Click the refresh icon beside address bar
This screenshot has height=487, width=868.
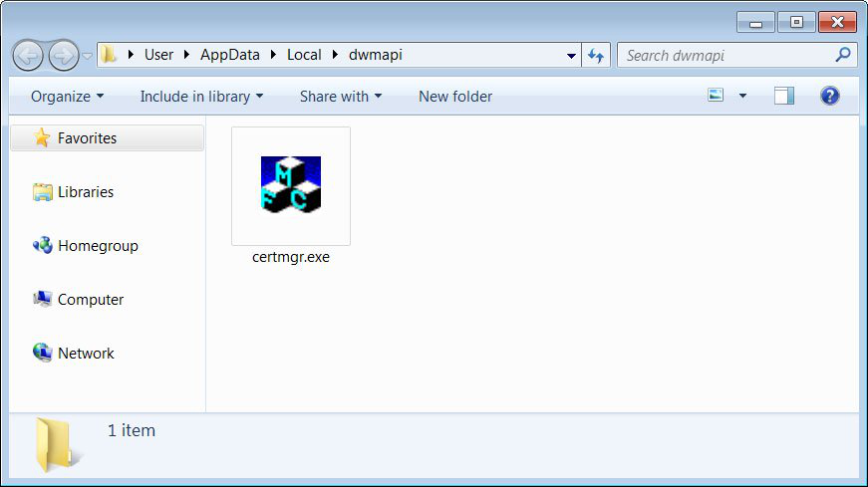pos(597,56)
